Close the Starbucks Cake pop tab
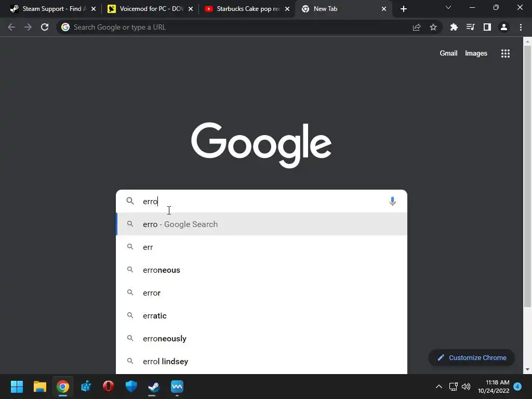532x399 pixels. point(287,9)
